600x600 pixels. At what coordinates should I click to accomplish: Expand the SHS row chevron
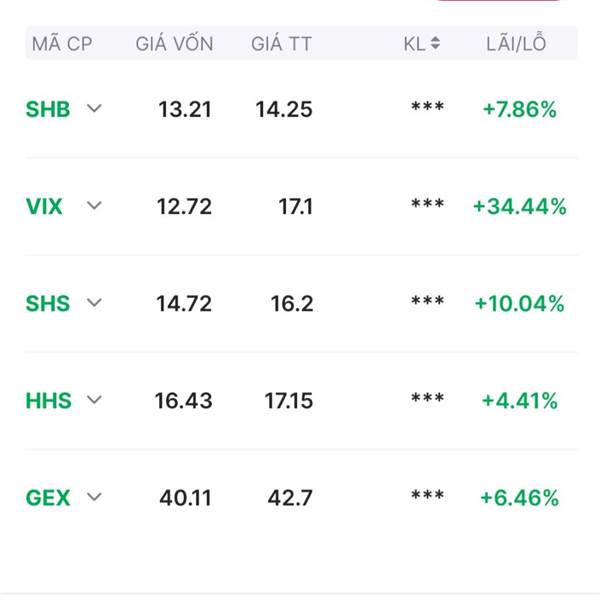click(x=94, y=303)
